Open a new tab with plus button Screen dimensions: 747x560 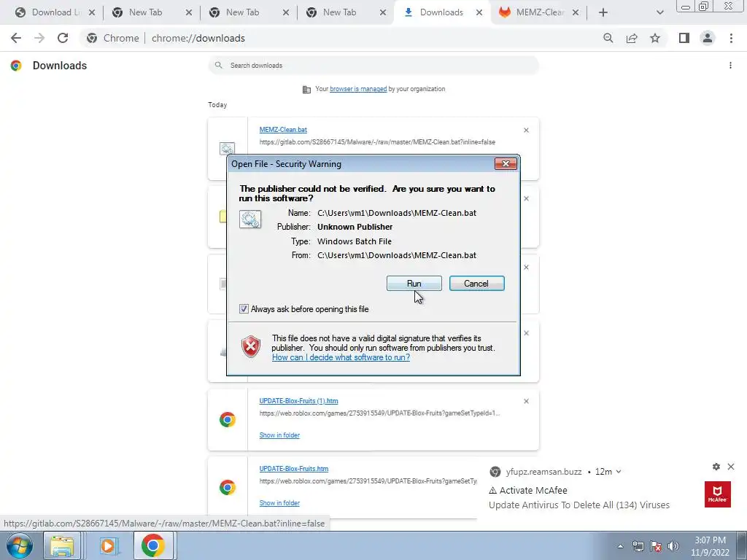pyautogui.click(x=603, y=12)
